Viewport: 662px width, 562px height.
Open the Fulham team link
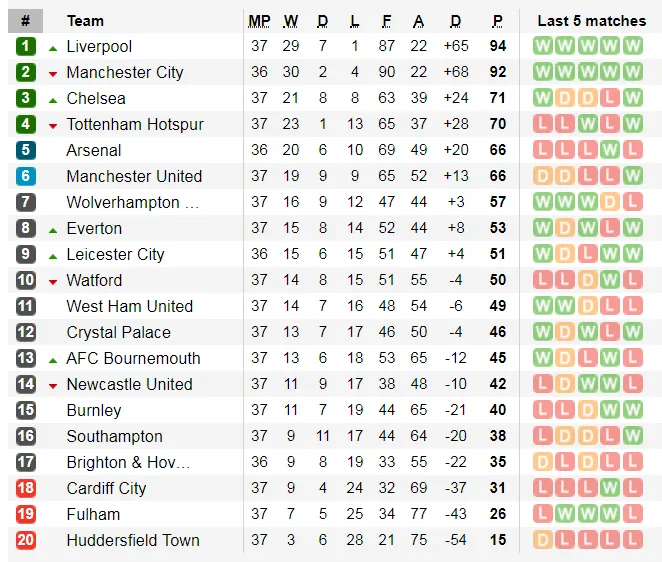[93, 514]
